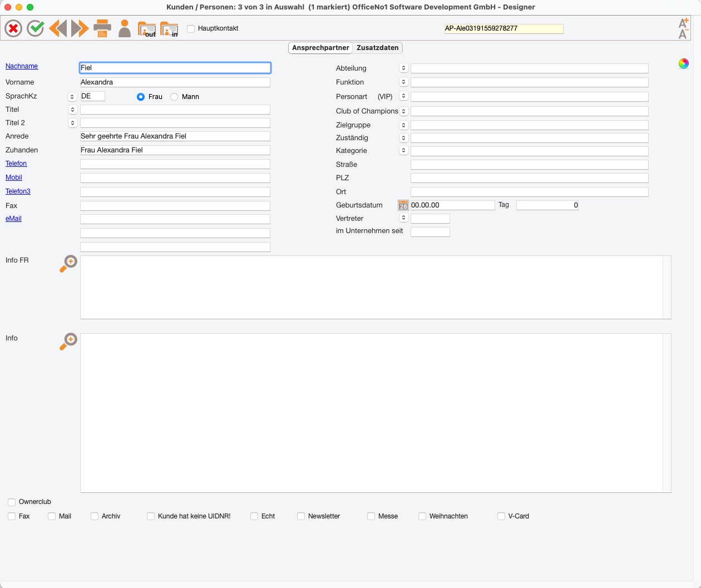Open the Personart (VIP) dropdown arrow
This screenshot has width=701, height=588.
[x=404, y=96]
